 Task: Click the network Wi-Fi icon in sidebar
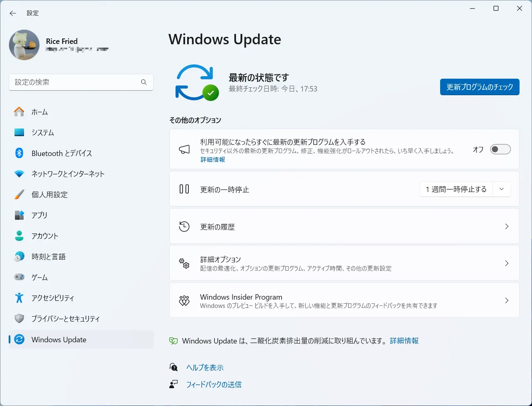pyautogui.click(x=19, y=174)
